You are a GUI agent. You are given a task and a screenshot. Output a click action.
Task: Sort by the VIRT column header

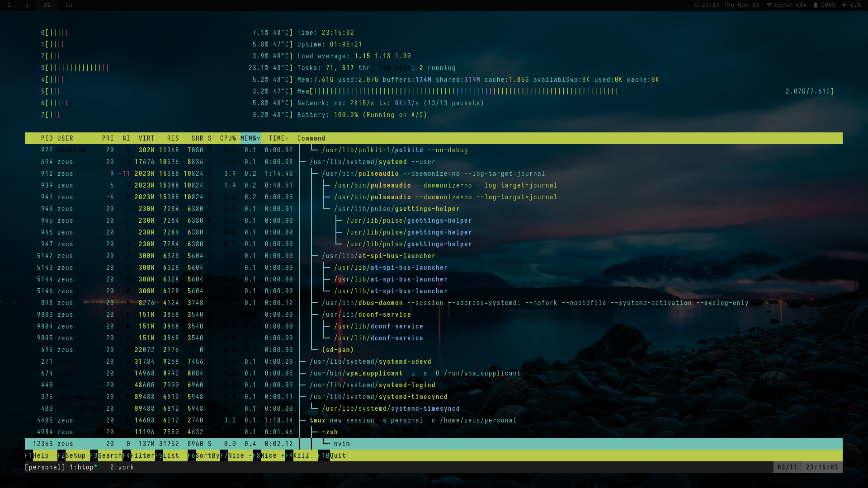pos(146,138)
